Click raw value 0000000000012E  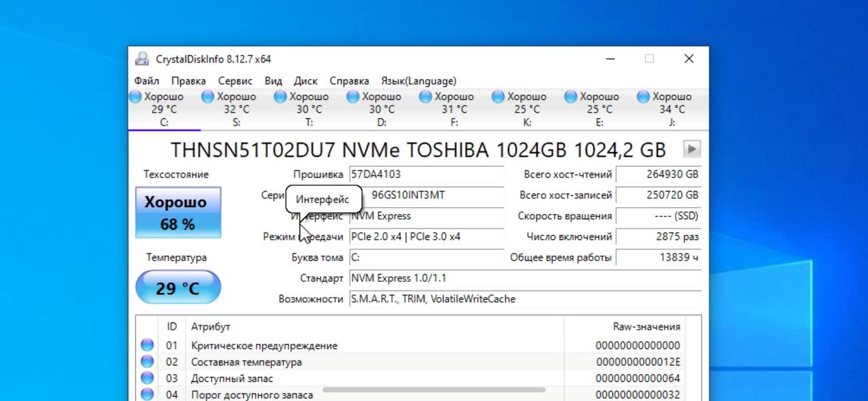click(x=637, y=362)
